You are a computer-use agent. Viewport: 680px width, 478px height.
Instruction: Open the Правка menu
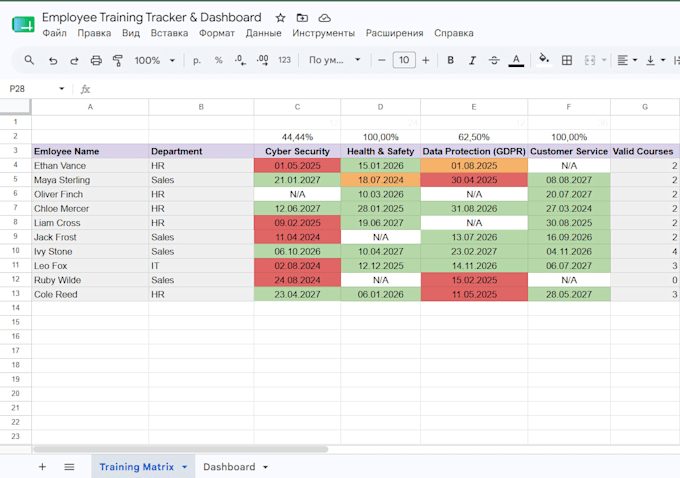point(94,33)
